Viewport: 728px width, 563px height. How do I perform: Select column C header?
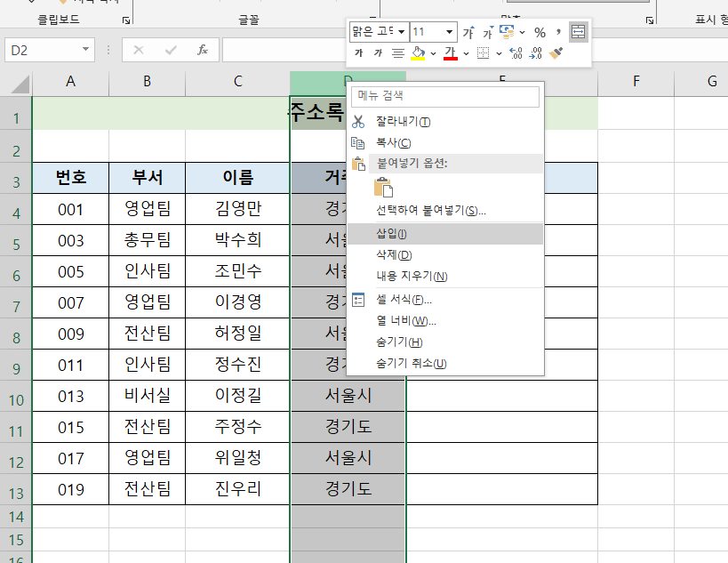click(x=237, y=82)
